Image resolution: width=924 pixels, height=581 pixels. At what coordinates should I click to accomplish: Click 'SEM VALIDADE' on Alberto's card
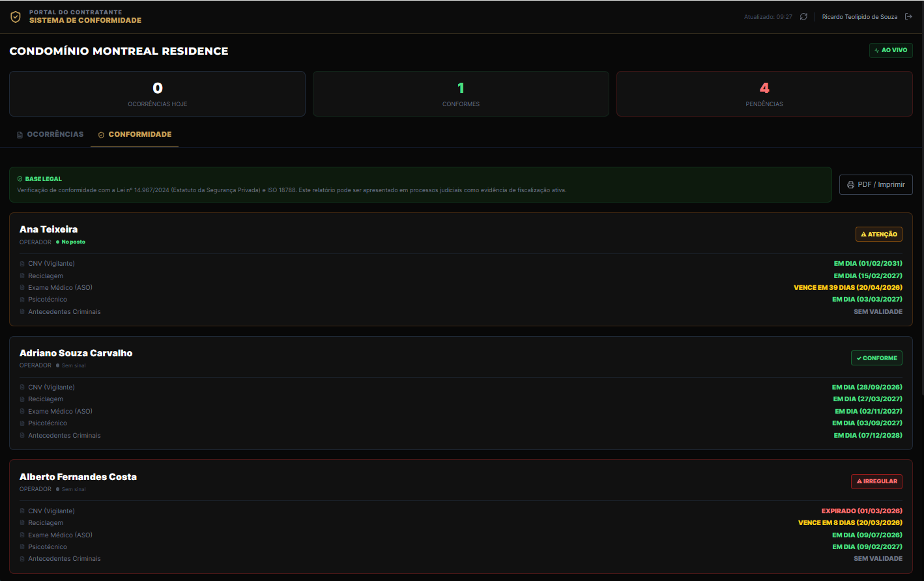click(x=878, y=559)
